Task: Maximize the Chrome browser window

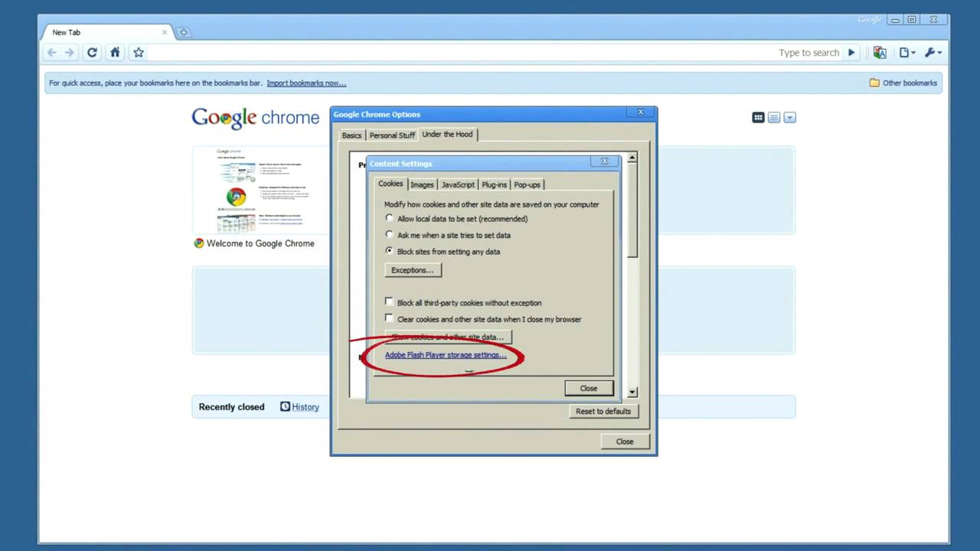Action: [x=912, y=20]
